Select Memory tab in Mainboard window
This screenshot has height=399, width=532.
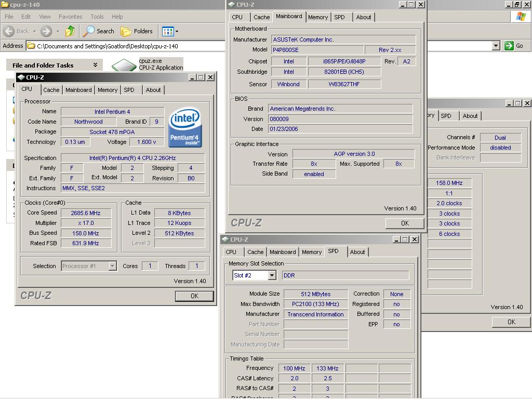pyautogui.click(x=318, y=17)
